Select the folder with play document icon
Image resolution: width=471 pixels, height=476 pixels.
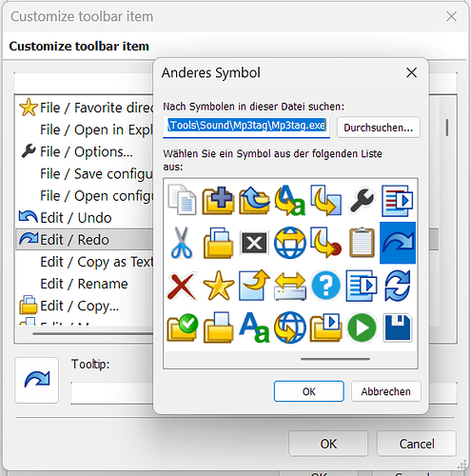[x=325, y=327]
